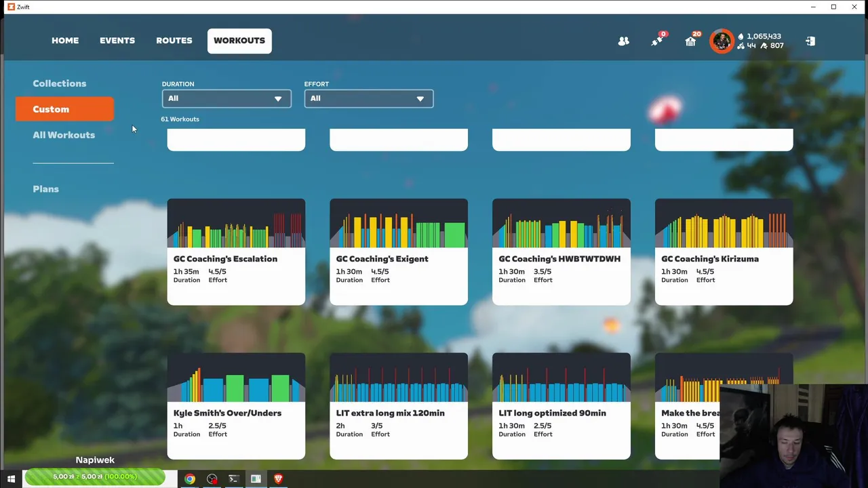Open OBS Studio from taskbar

click(212, 479)
